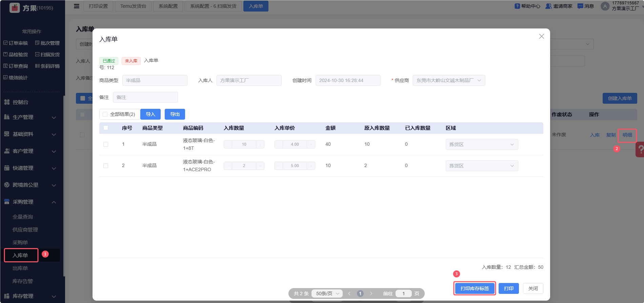Click the invite merchant icon
644x303 pixels.
(548, 6)
